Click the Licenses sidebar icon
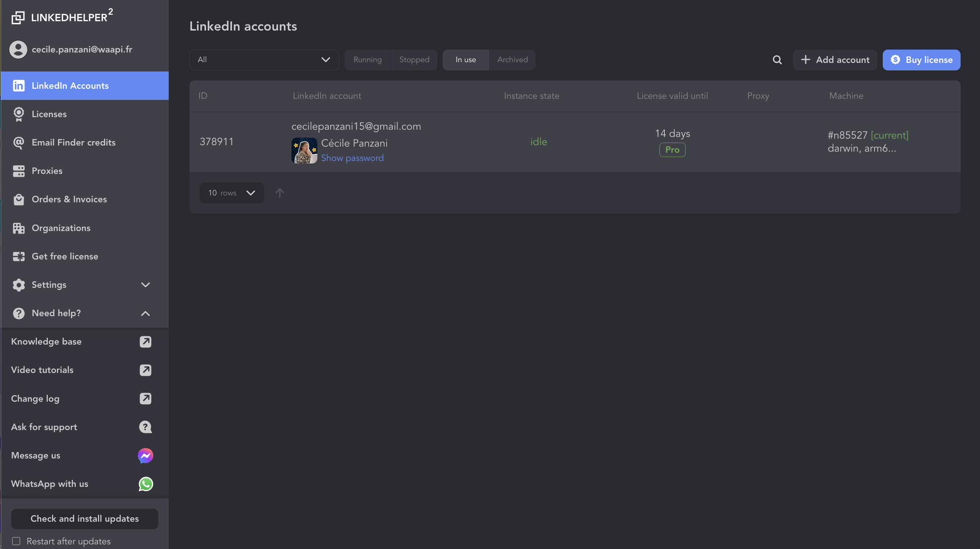Viewport: 980px width, 549px height. (x=18, y=114)
